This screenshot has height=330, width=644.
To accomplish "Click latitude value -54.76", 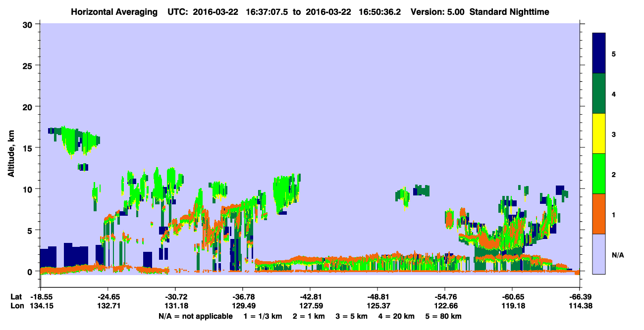I will pyautogui.click(x=445, y=296).
